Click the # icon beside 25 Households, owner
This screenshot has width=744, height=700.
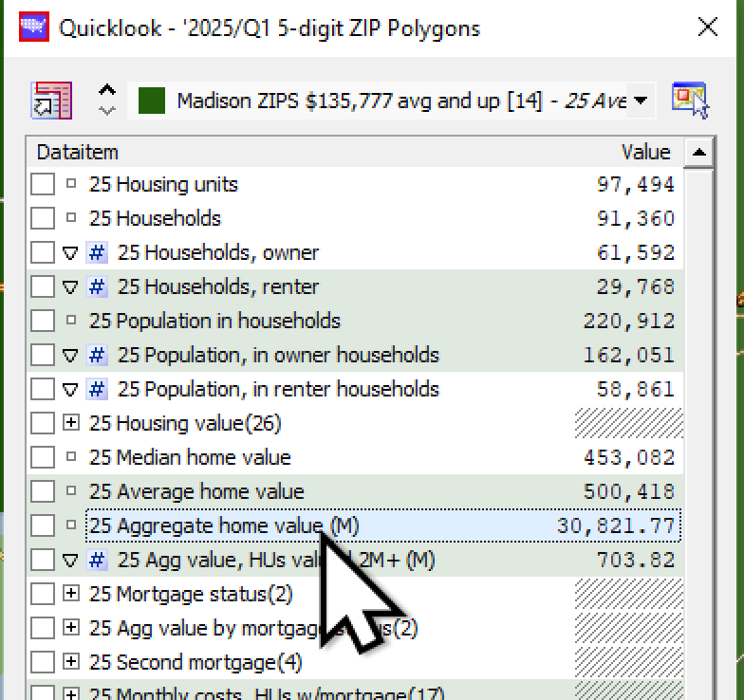coord(97,253)
